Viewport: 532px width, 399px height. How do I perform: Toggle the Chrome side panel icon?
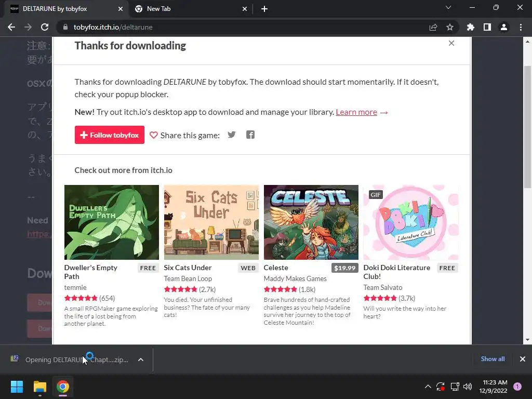point(487,27)
